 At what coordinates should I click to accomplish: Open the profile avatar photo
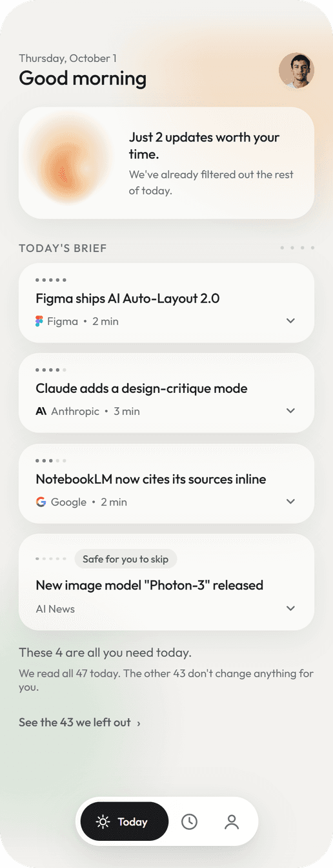pos(296,71)
